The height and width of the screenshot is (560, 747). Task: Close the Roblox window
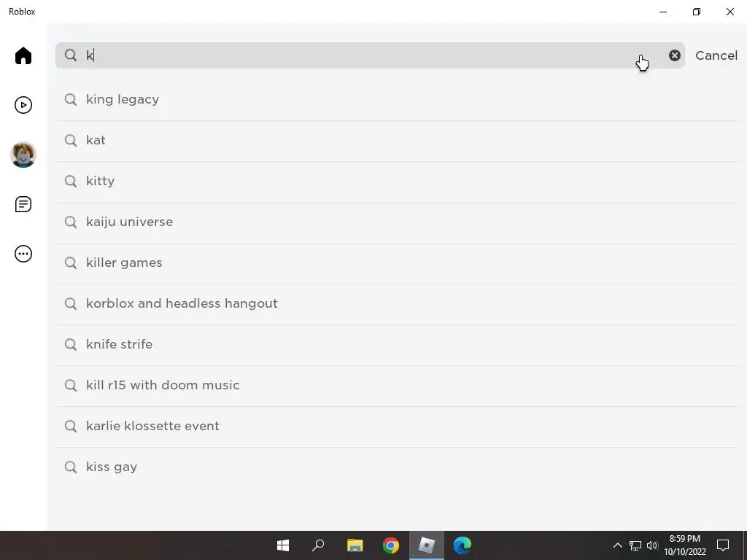tap(729, 12)
